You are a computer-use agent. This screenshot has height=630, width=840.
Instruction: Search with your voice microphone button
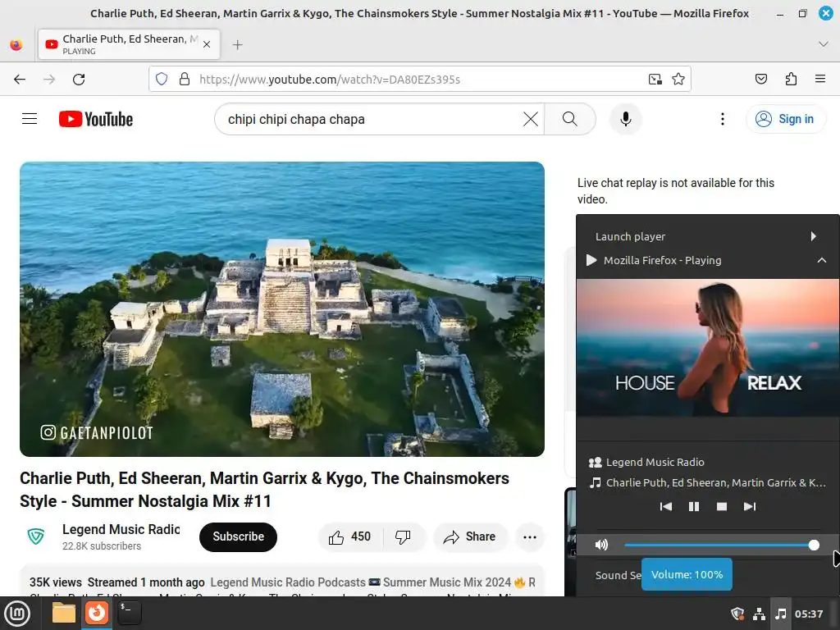tap(625, 119)
